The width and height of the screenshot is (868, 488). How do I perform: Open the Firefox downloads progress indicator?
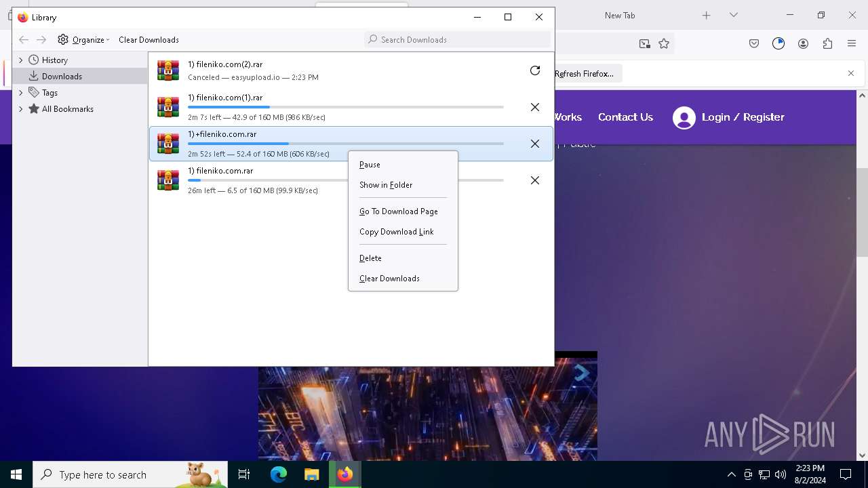(778, 43)
